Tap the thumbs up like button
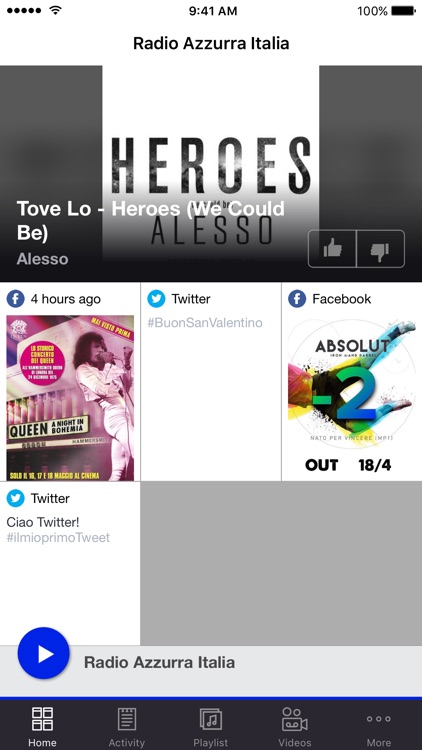Image resolution: width=422 pixels, height=750 pixels. tap(333, 249)
